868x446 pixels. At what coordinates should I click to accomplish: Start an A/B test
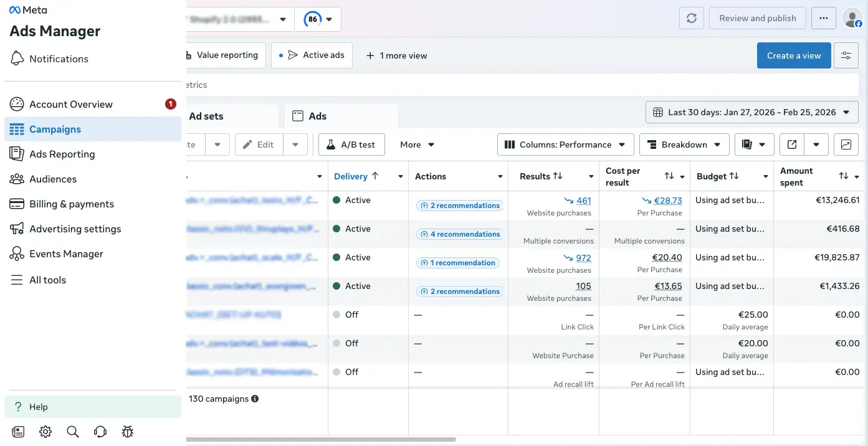click(x=351, y=144)
